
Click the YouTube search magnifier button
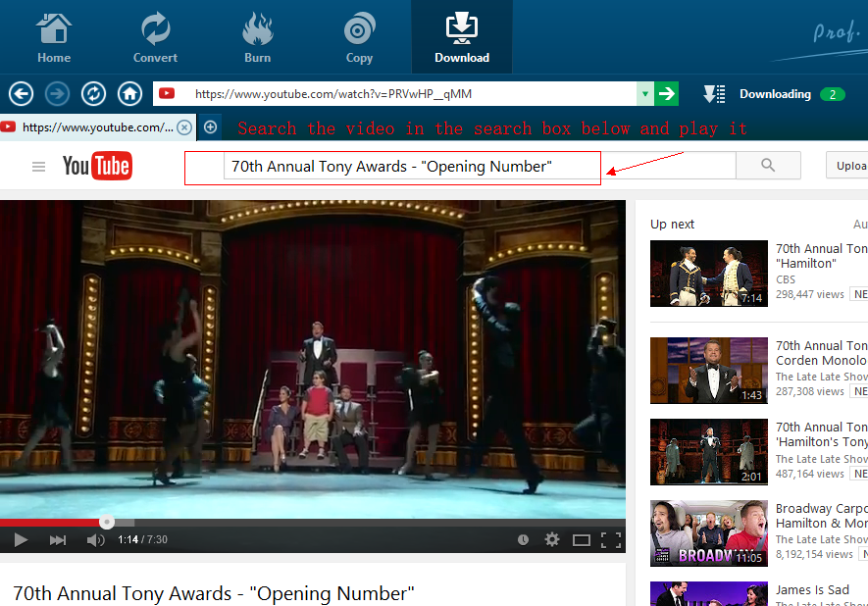(x=768, y=165)
